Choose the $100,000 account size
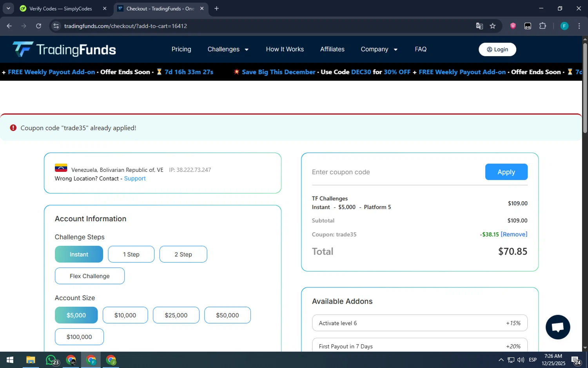Screen dimensions: 588x368 point(79,337)
